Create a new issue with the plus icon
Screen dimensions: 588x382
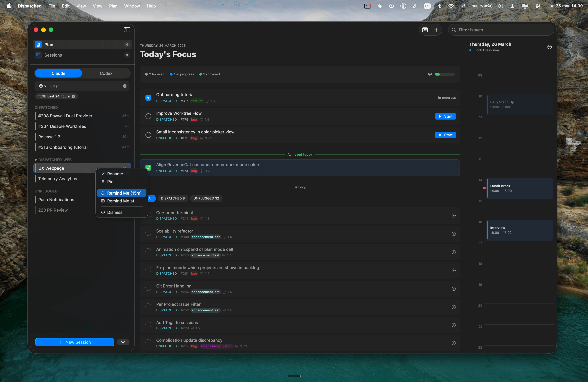pos(436,30)
